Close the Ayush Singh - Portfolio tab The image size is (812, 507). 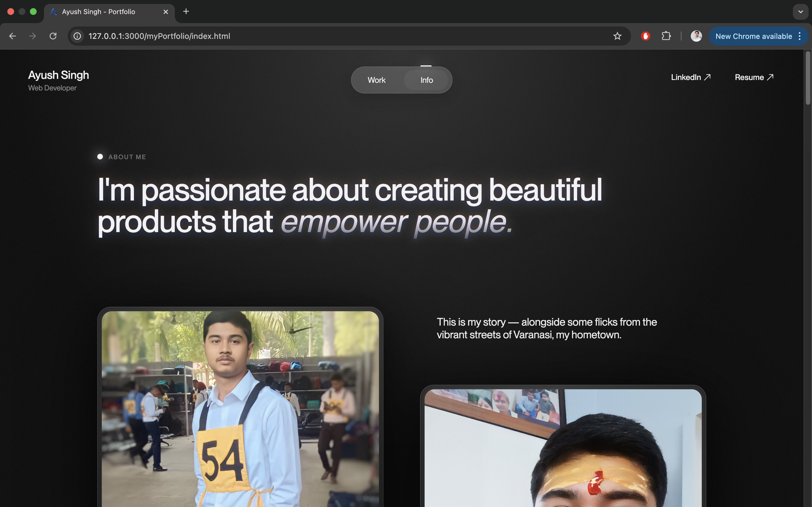(x=166, y=12)
